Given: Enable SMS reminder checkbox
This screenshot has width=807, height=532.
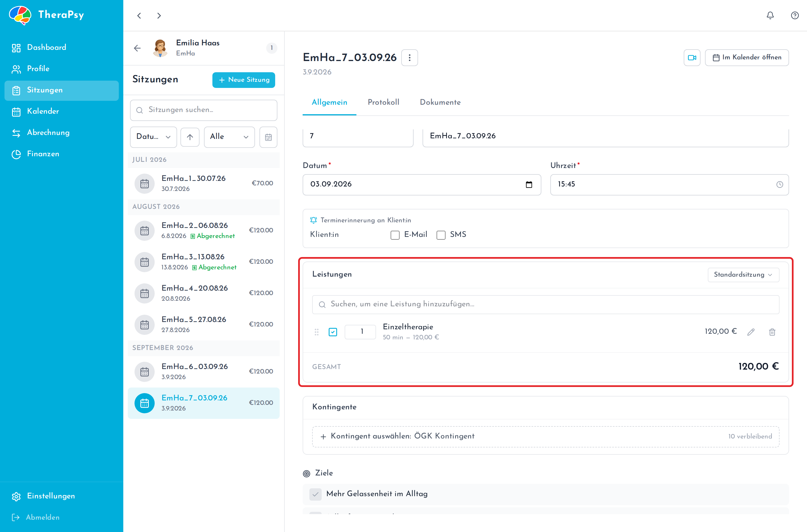Looking at the screenshot, I should tap(441, 235).
